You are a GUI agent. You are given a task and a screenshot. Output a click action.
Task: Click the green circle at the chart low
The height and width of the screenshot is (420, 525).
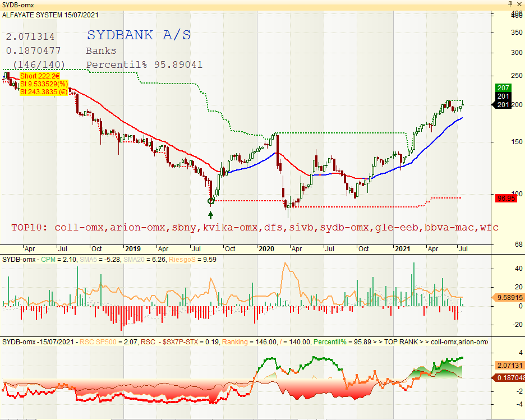pyautogui.click(x=210, y=201)
